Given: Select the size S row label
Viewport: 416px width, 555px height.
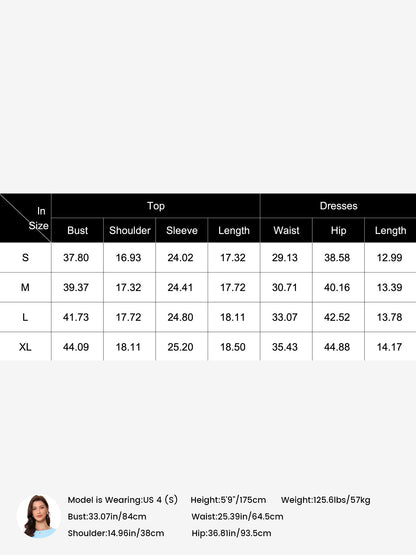Looking at the screenshot, I should (25, 257).
